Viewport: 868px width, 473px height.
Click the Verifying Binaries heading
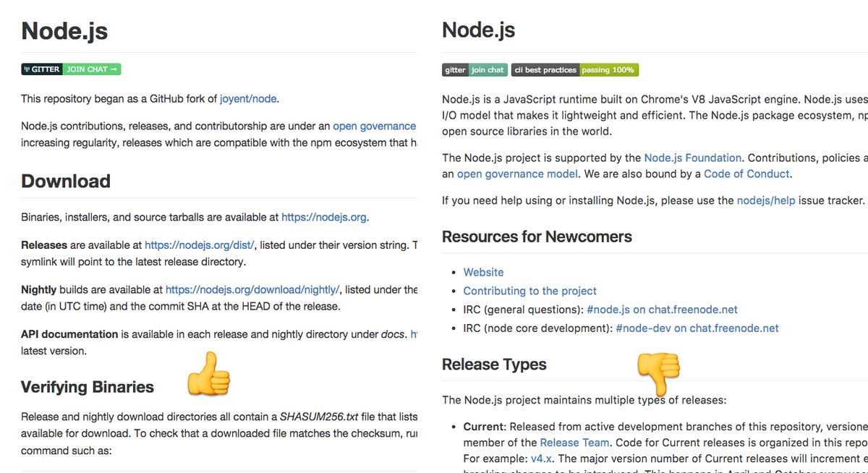coord(88,387)
